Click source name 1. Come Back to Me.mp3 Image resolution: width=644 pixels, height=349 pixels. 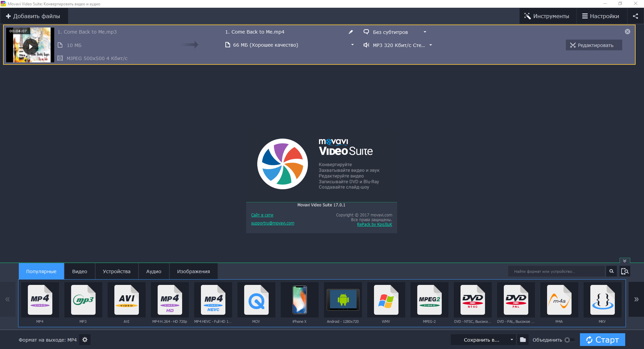[87, 32]
